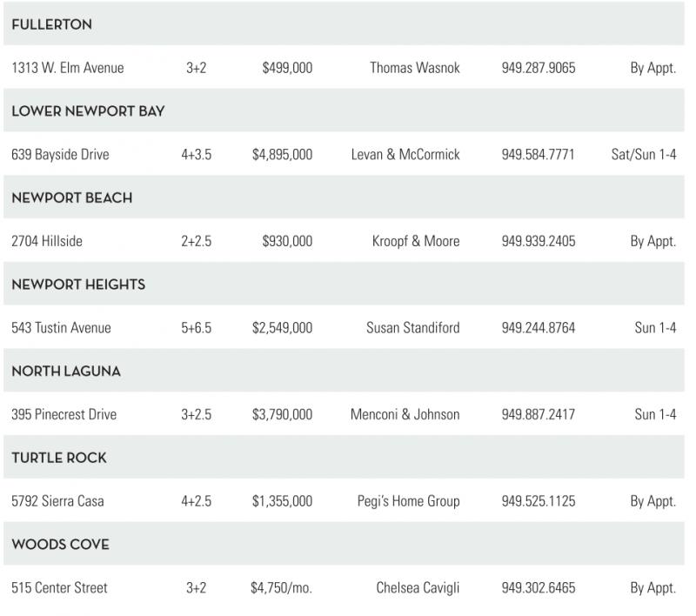
Task: Click the TURTLE ROCK heading
Action: click(59, 458)
